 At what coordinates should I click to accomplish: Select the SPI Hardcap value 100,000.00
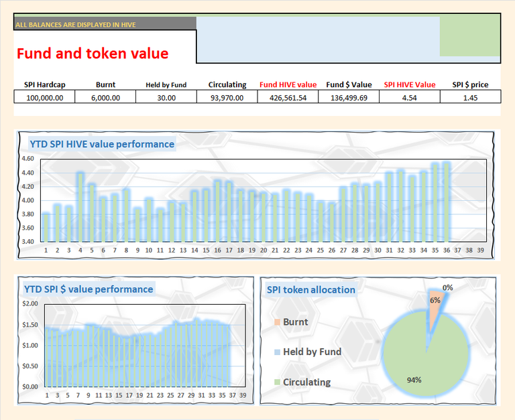[44, 97]
